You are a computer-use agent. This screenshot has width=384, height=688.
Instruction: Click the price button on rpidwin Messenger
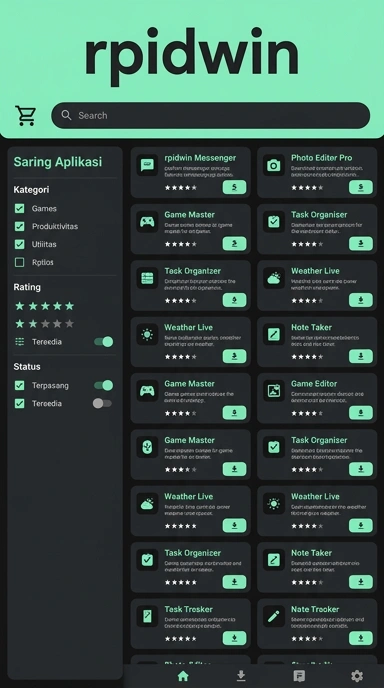(234, 187)
